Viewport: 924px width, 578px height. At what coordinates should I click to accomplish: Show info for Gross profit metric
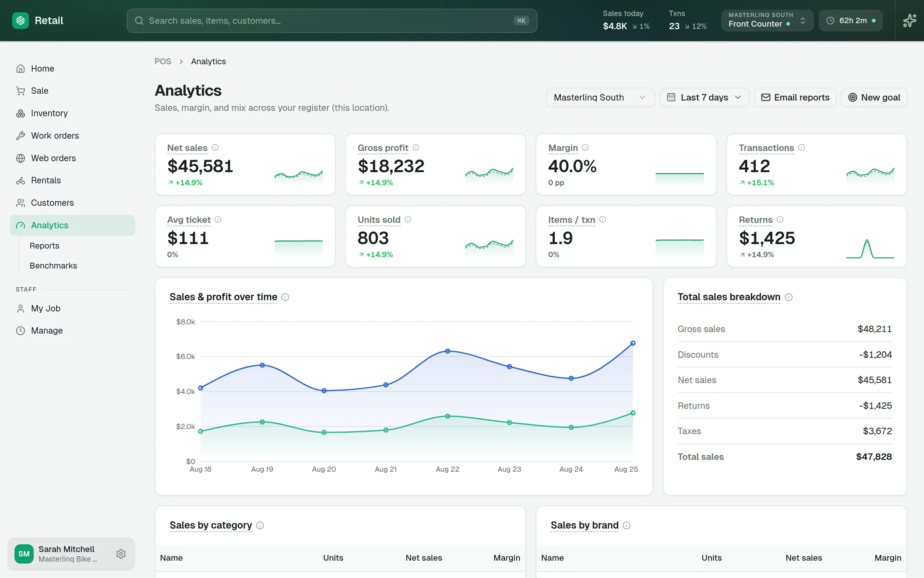[416, 148]
